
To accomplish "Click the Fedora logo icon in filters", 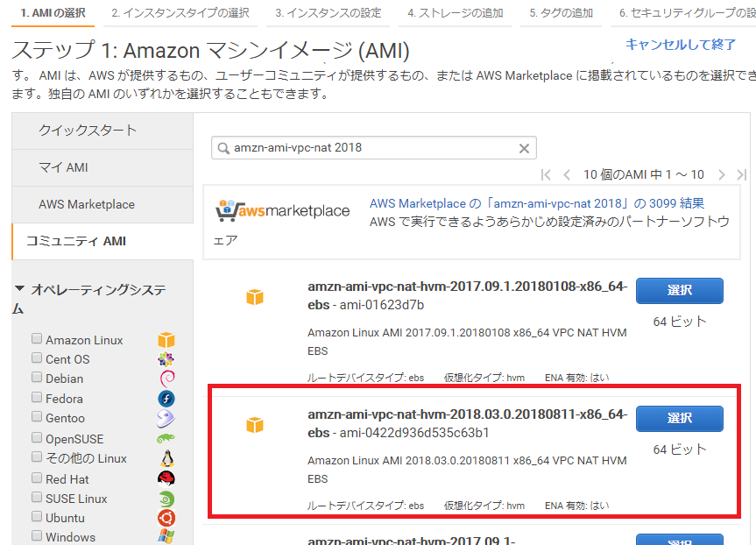I will 166,399.
